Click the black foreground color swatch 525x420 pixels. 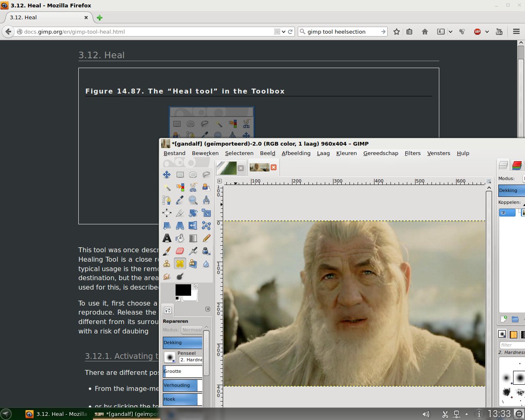pyautogui.click(x=183, y=290)
